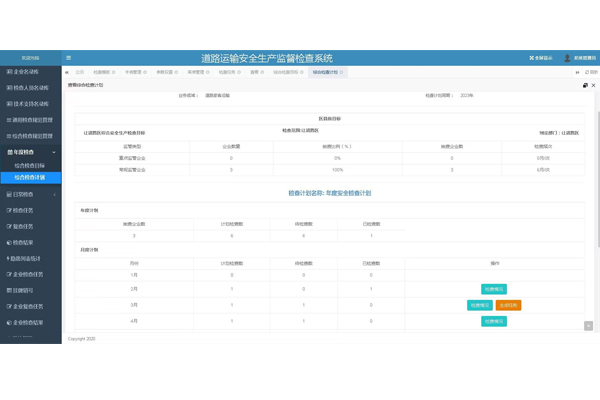The image size is (600, 400).
Task: Click 检查情况 button in February row
Action: click(x=494, y=289)
